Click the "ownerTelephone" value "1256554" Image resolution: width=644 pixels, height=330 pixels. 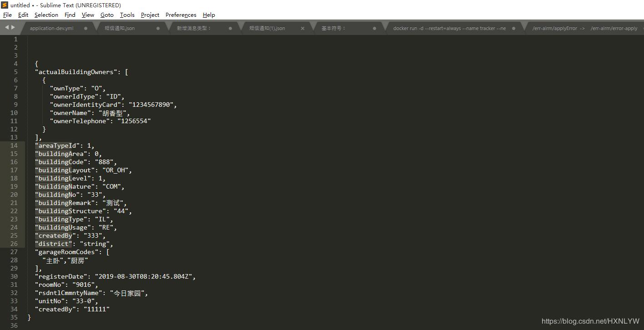pyautogui.click(x=134, y=121)
